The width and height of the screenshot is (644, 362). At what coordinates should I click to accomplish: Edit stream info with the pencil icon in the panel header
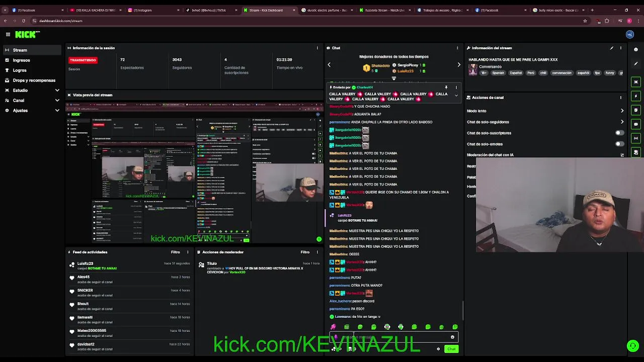611,48
